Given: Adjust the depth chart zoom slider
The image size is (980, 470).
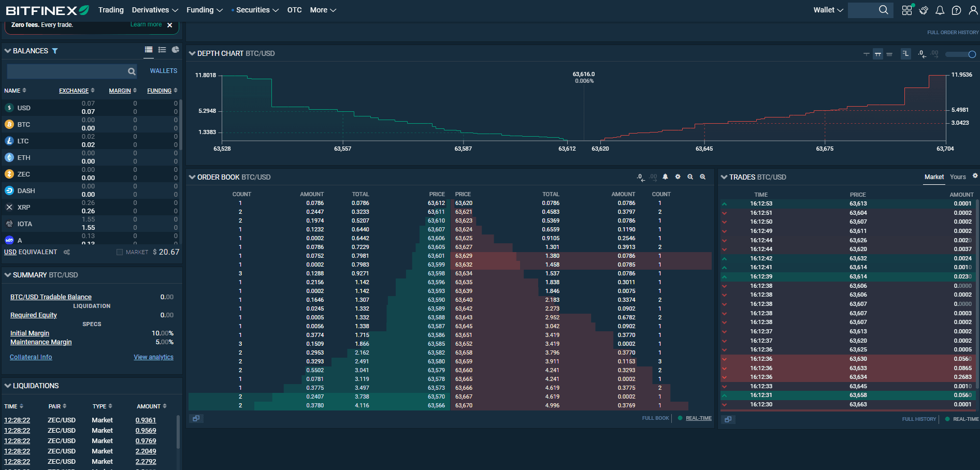Looking at the screenshot, I should [960, 54].
